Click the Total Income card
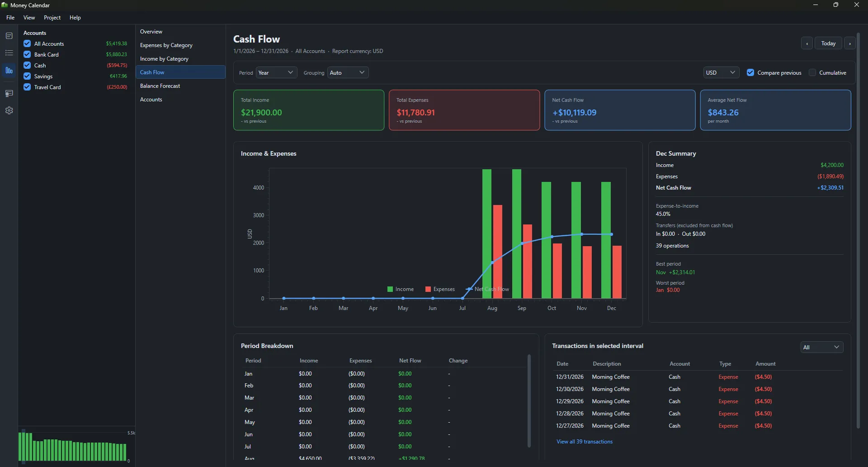Viewport: 868px width, 467px height. (x=309, y=110)
